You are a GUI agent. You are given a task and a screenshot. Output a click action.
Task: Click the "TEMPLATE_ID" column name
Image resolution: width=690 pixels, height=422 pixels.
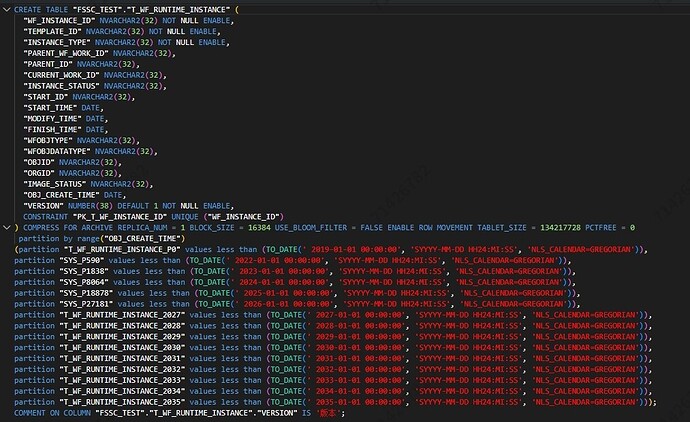click(53, 31)
